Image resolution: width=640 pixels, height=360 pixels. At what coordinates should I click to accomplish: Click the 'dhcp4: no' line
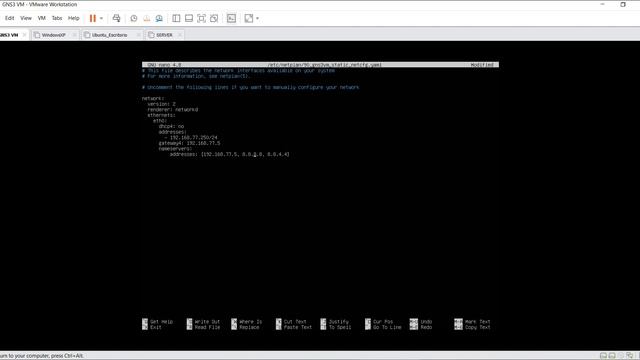click(171, 127)
